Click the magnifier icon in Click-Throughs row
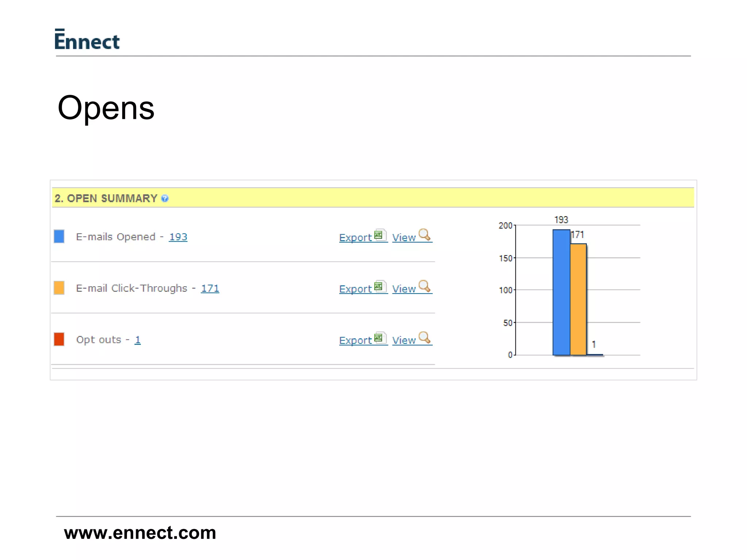Screen dimensions: 747x560 click(x=425, y=286)
